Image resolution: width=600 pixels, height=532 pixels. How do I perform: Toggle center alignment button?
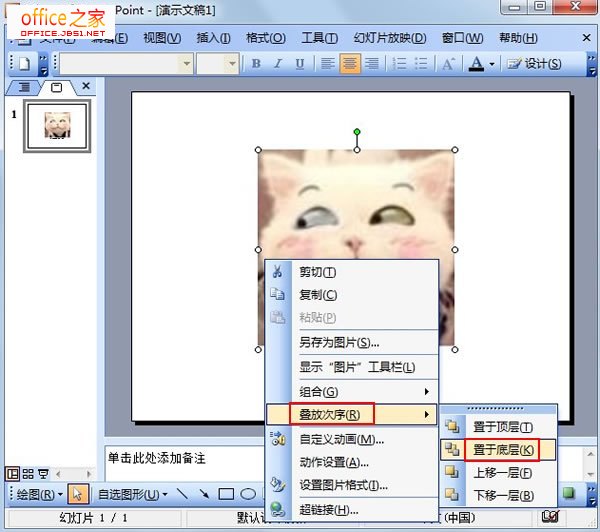(350, 64)
